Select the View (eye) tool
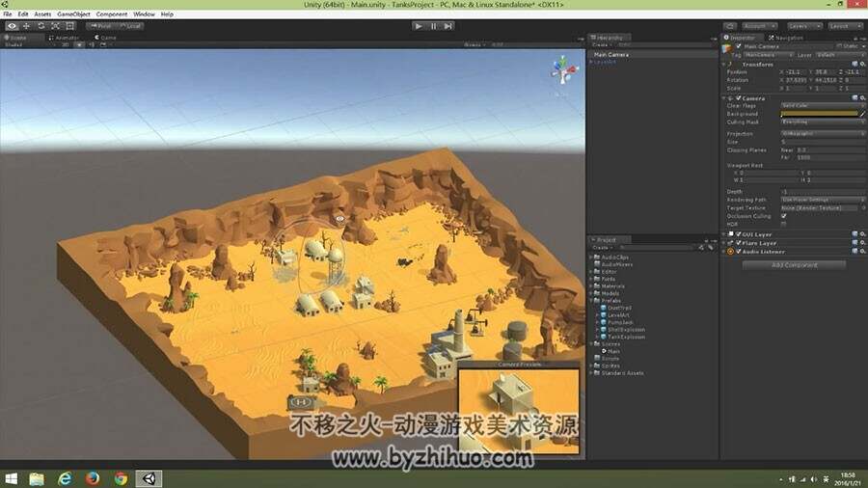Viewport: 868px width, 488px height. [x=12, y=26]
